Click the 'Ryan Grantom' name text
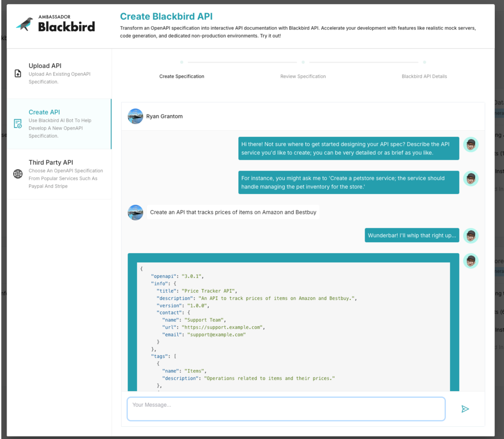The image size is (504, 439). 164,116
